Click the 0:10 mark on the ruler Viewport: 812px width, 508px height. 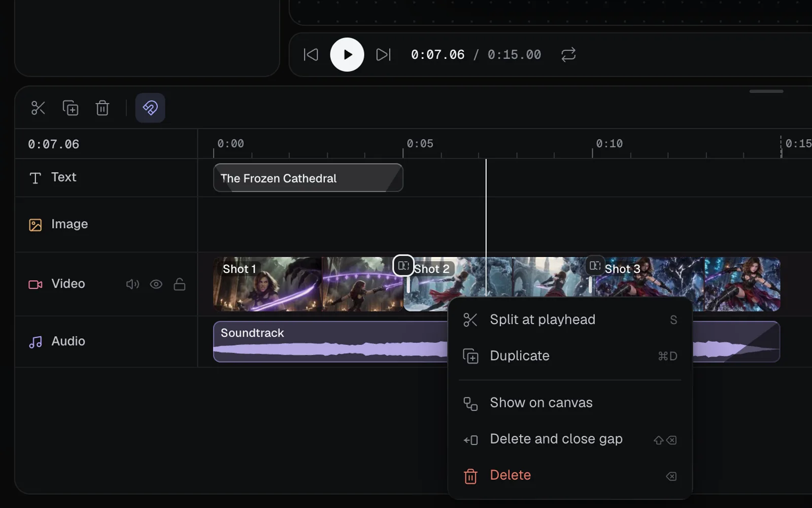609,144
